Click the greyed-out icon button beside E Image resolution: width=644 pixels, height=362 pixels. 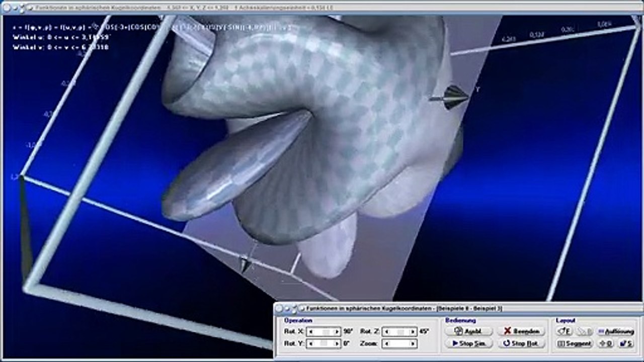[x=585, y=331]
